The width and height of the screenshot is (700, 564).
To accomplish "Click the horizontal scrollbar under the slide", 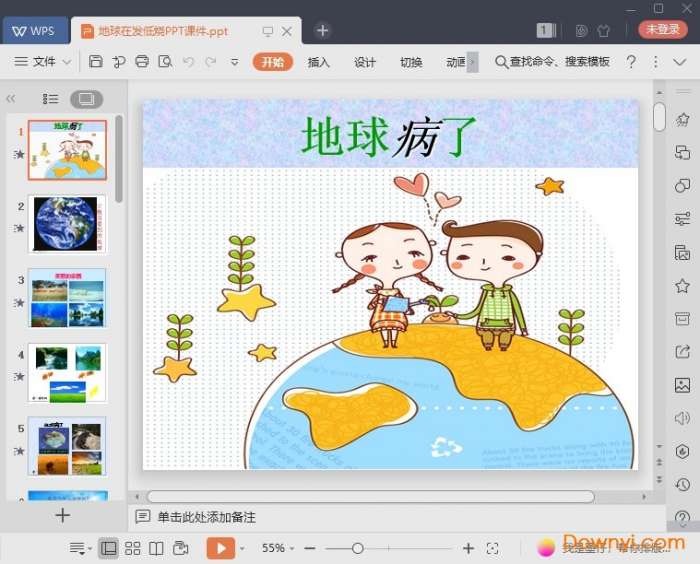I will [x=371, y=496].
